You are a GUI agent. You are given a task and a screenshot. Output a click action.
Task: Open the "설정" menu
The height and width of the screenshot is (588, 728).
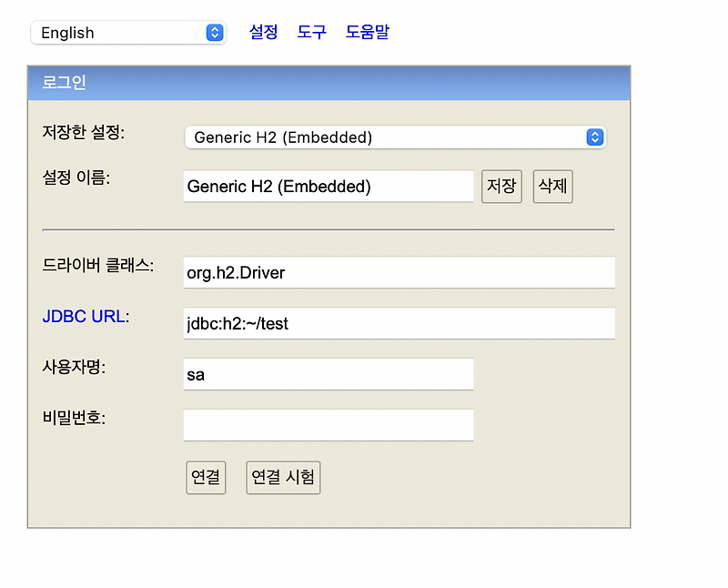(263, 31)
